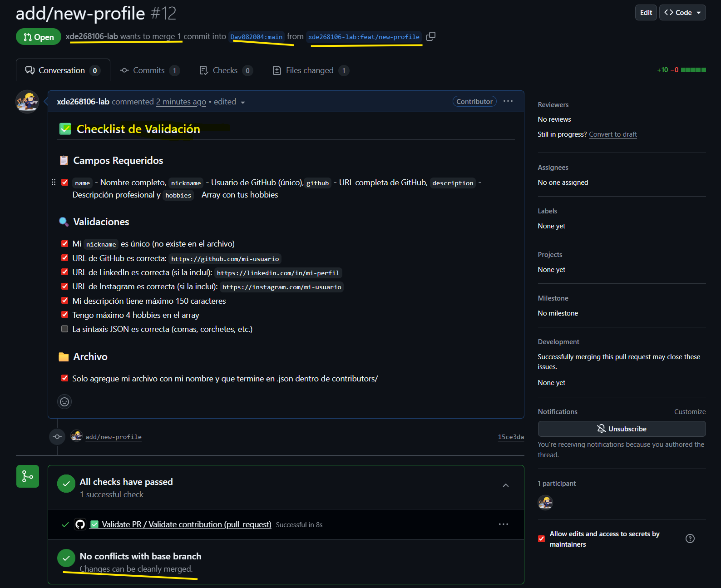Click the comment author's avatar image
Image resolution: width=721 pixels, height=588 pixels.
[x=27, y=102]
